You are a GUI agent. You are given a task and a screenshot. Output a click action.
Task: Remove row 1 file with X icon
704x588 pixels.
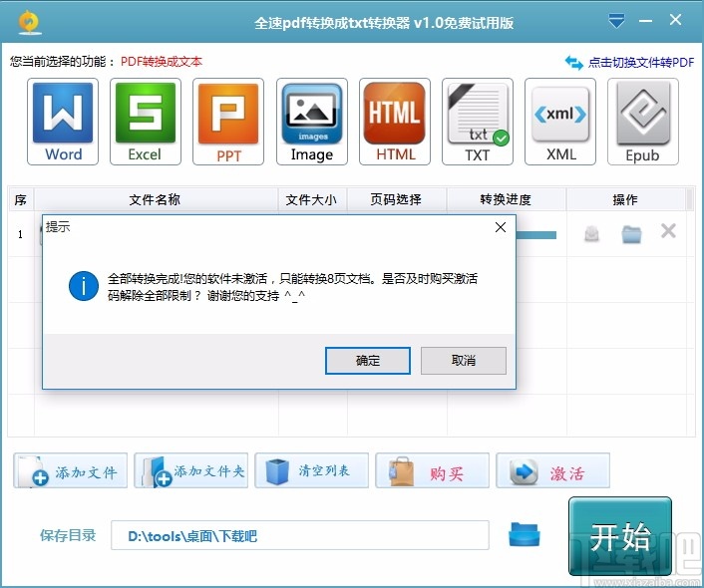coord(668,231)
